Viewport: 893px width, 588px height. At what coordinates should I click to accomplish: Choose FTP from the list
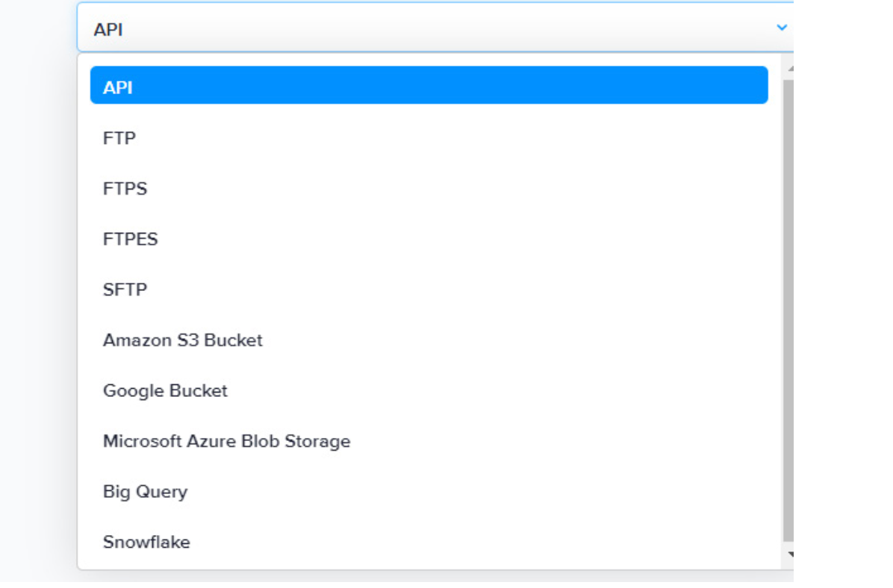[x=119, y=138]
